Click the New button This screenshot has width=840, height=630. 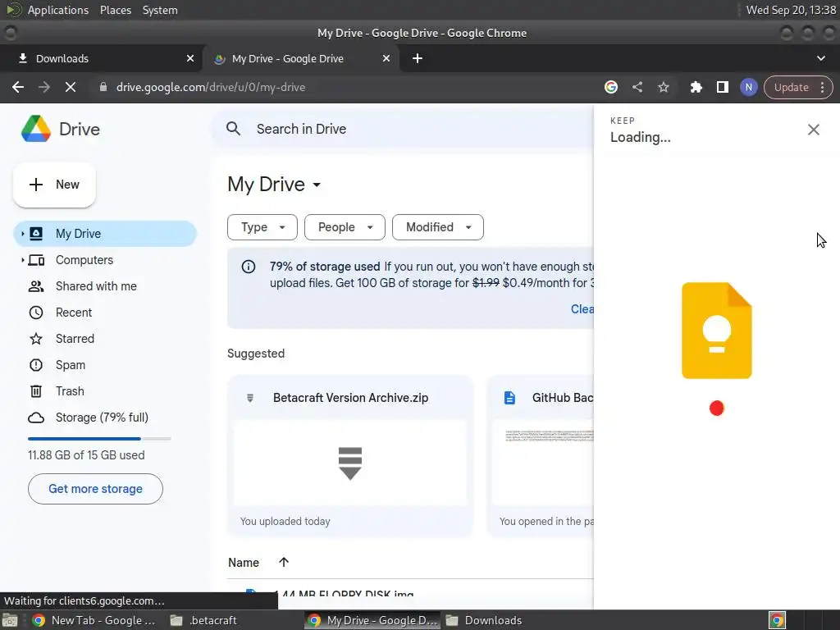coord(54,185)
